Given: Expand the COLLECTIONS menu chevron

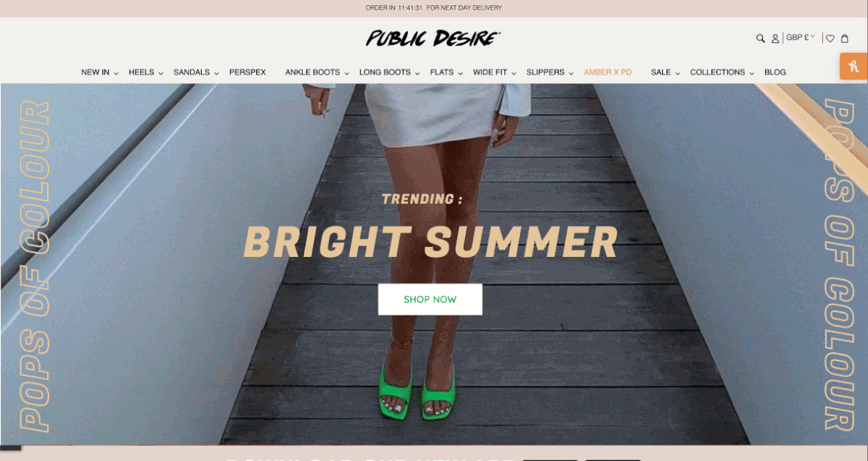Looking at the screenshot, I should coord(752,73).
